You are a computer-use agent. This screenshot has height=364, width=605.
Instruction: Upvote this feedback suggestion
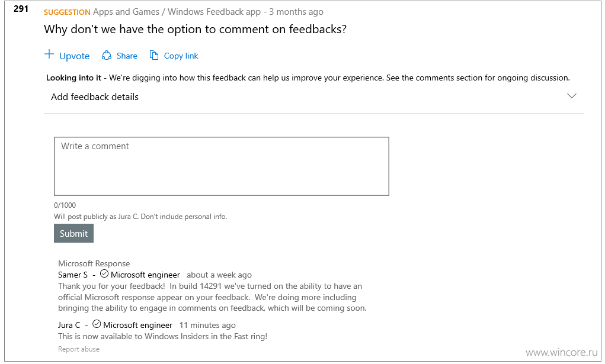(75, 56)
